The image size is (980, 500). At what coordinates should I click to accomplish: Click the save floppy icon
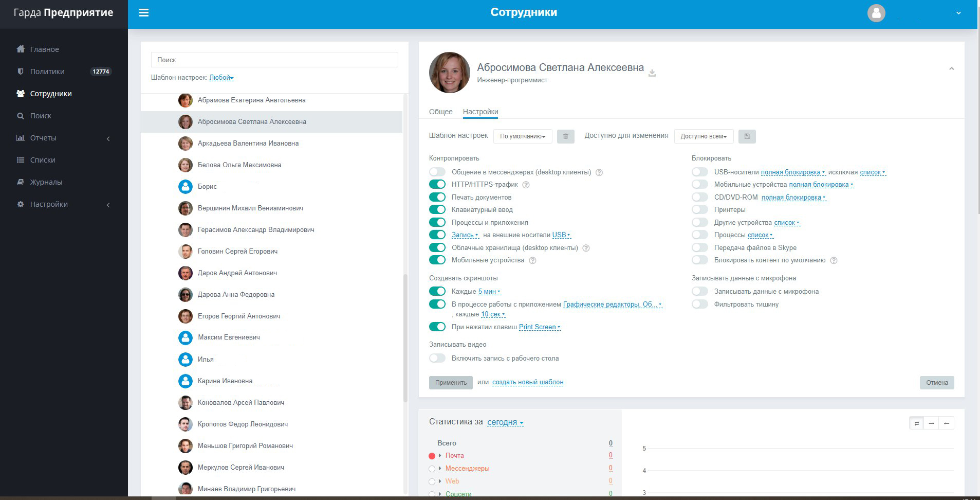(747, 136)
